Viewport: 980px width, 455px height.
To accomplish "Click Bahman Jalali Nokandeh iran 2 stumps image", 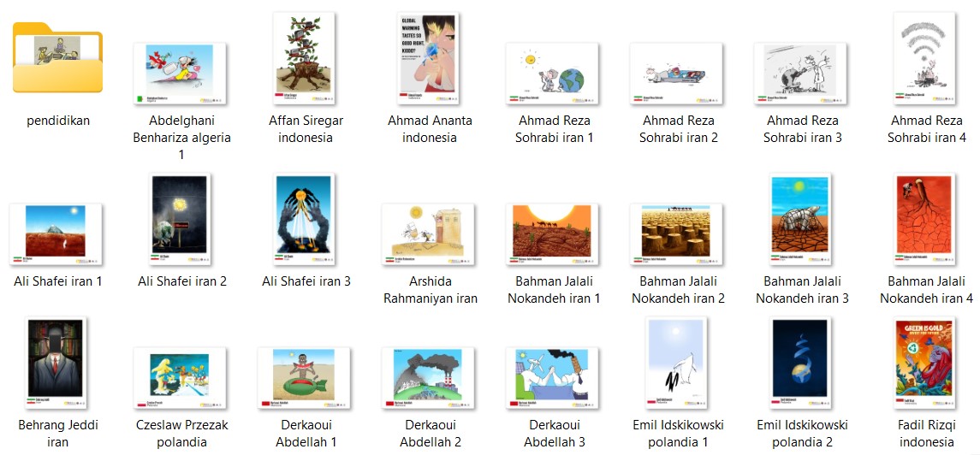I will [676, 234].
